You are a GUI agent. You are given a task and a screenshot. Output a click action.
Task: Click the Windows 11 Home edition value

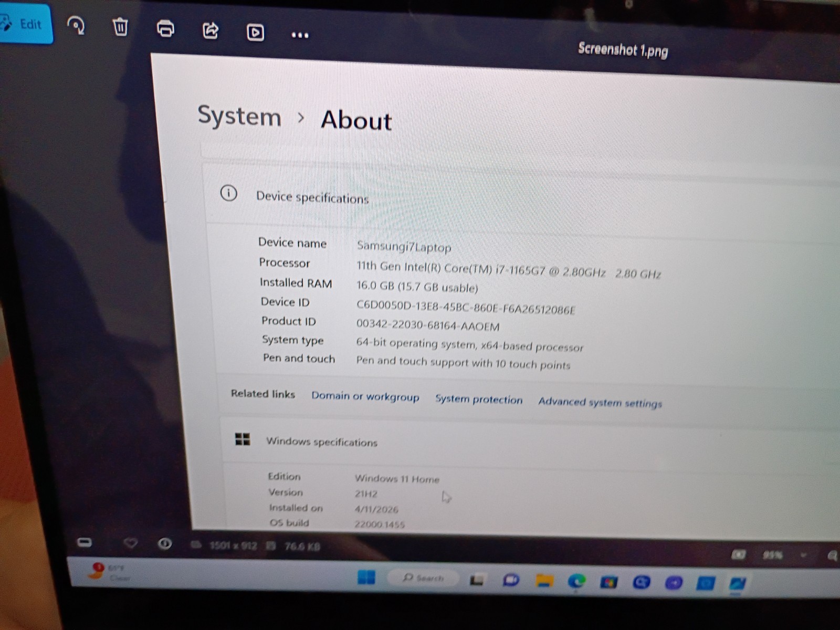tap(397, 478)
